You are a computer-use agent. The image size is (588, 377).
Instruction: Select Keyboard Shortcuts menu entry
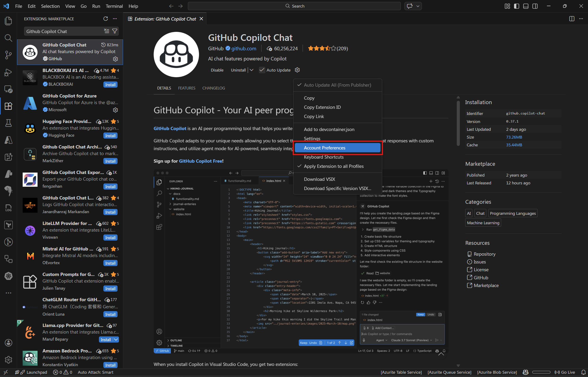337,157
